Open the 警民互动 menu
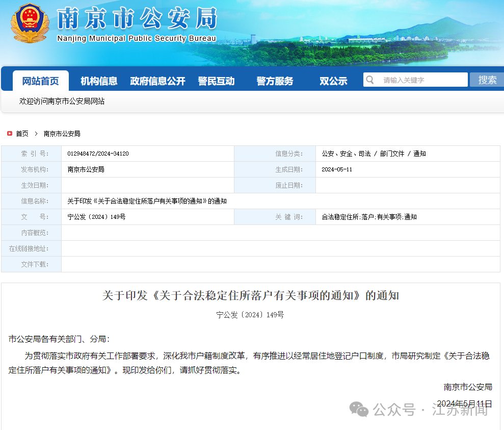504x430 pixels. point(217,80)
